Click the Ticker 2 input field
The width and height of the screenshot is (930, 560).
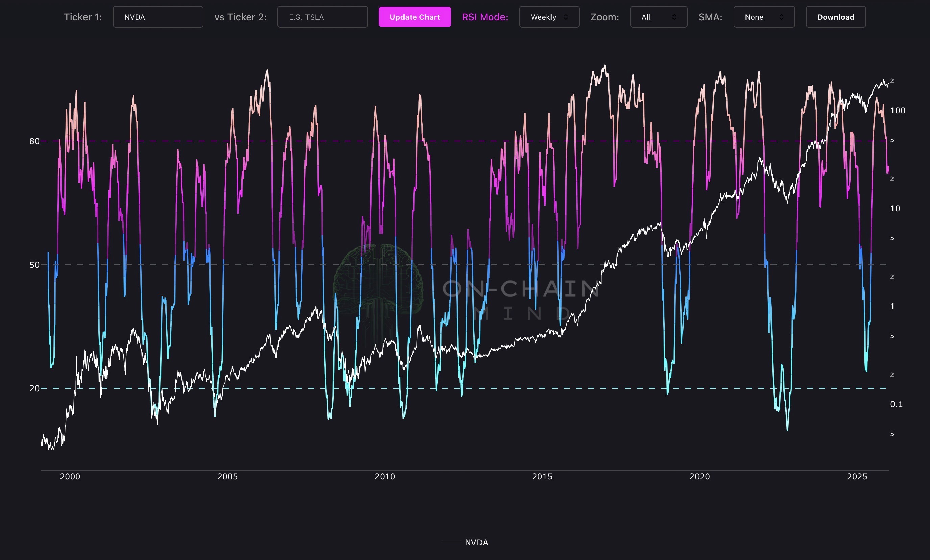click(x=322, y=17)
